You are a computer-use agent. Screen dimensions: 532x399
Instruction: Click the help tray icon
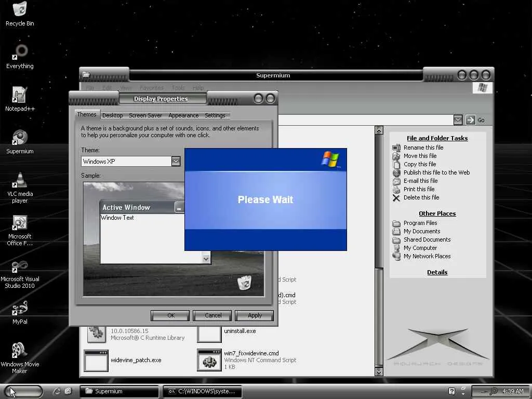(x=451, y=391)
